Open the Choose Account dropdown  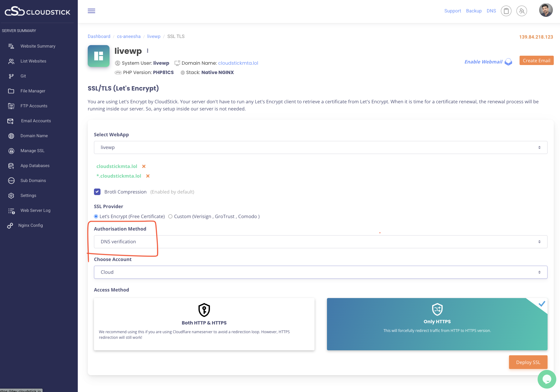tap(320, 272)
